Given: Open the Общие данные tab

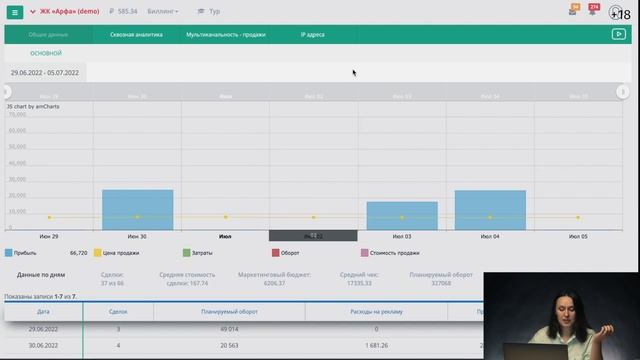Looking at the screenshot, I should pos(48,35).
